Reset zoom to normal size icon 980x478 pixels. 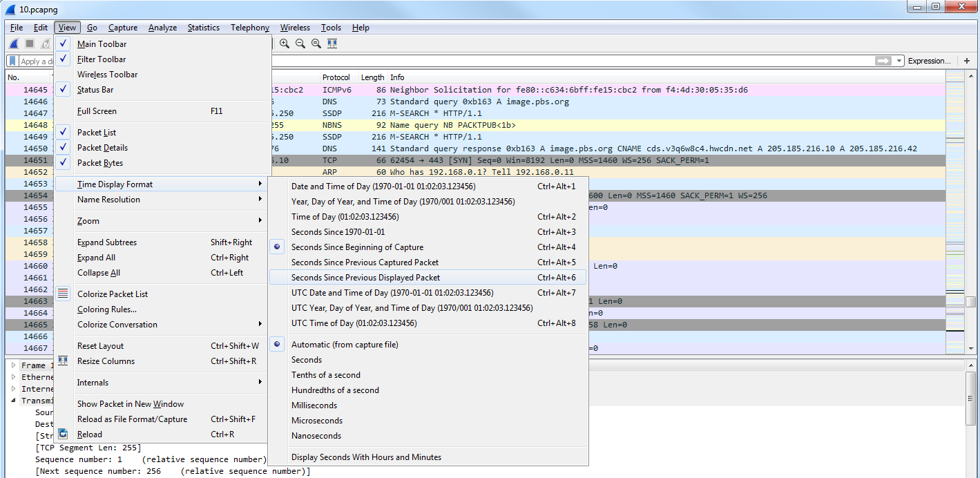(x=316, y=44)
